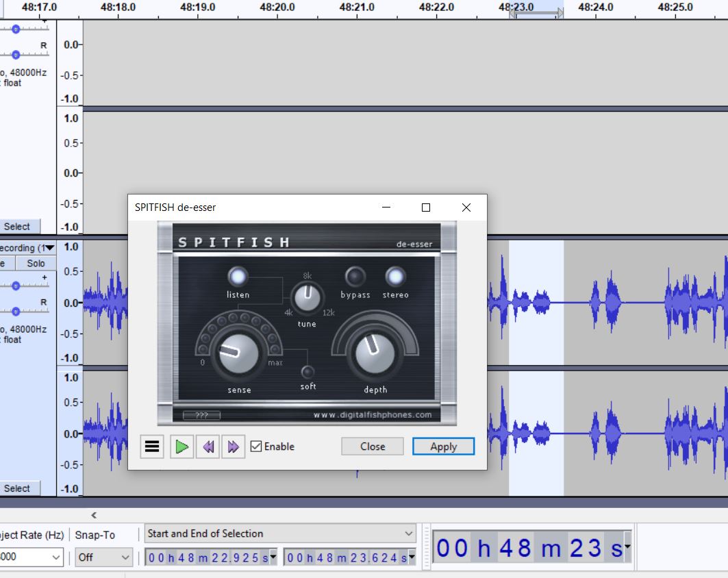This screenshot has height=578, width=728.
Task: Toggle the soft switch
Action: pyautogui.click(x=307, y=372)
